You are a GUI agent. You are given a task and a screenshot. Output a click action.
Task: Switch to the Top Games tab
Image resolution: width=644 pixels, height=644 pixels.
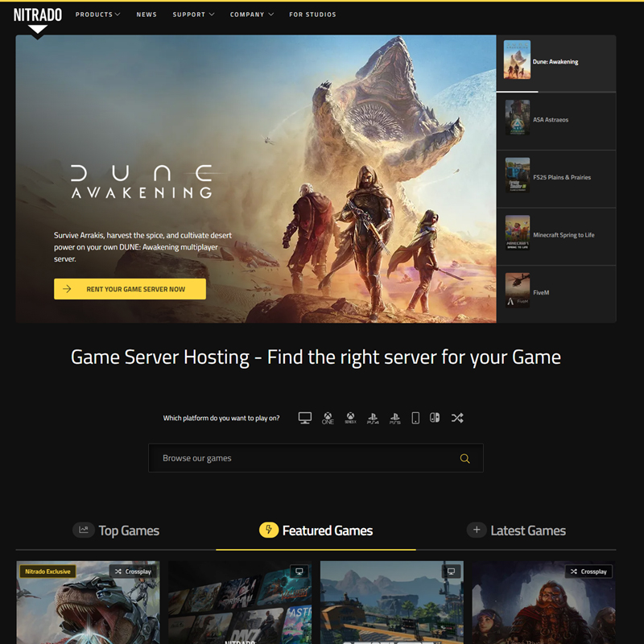tap(116, 530)
